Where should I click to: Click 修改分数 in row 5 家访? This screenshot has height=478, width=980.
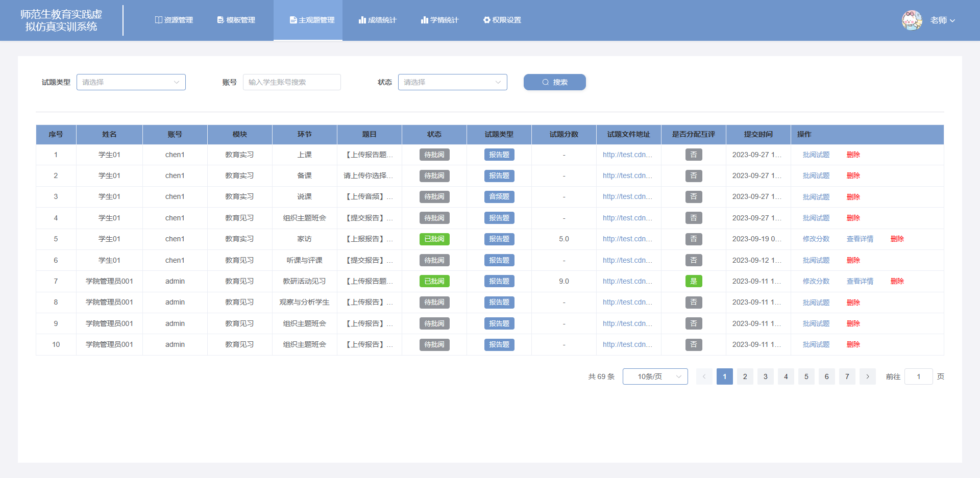click(816, 239)
